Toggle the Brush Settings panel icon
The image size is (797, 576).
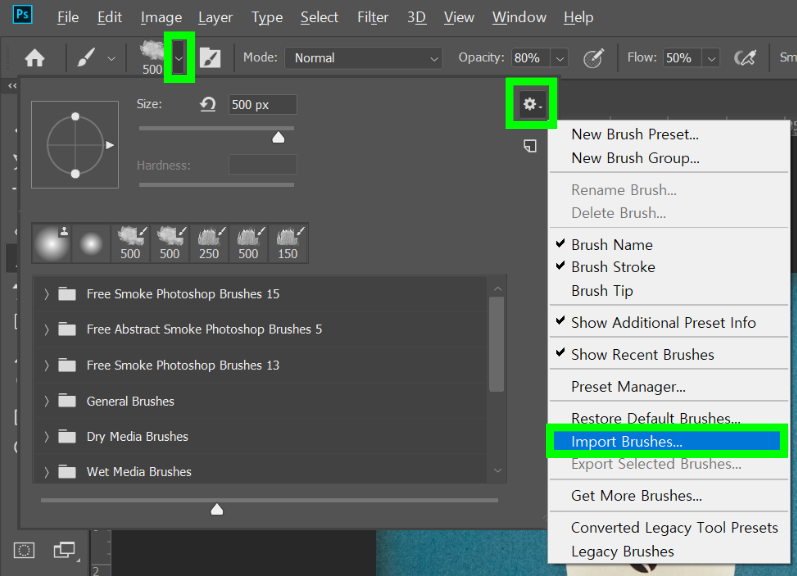(210, 57)
